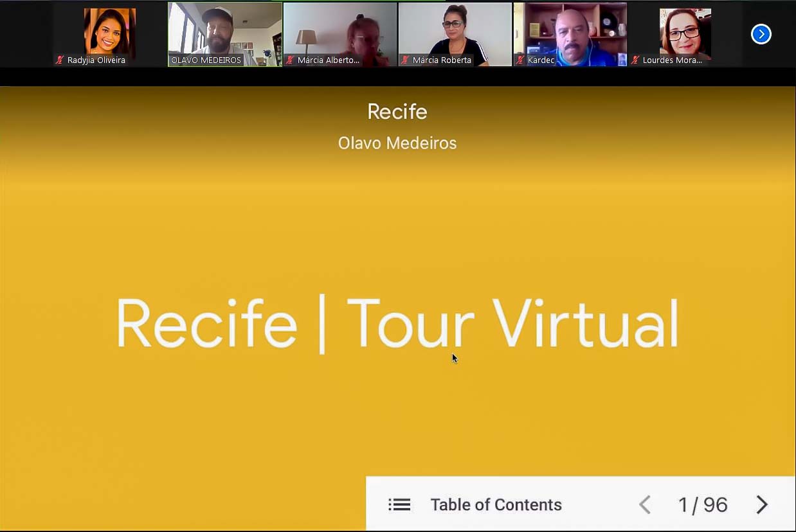Click Lourdes Mora's muted microphone icon
Image resolution: width=796 pixels, height=532 pixels.
tap(636, 60)
